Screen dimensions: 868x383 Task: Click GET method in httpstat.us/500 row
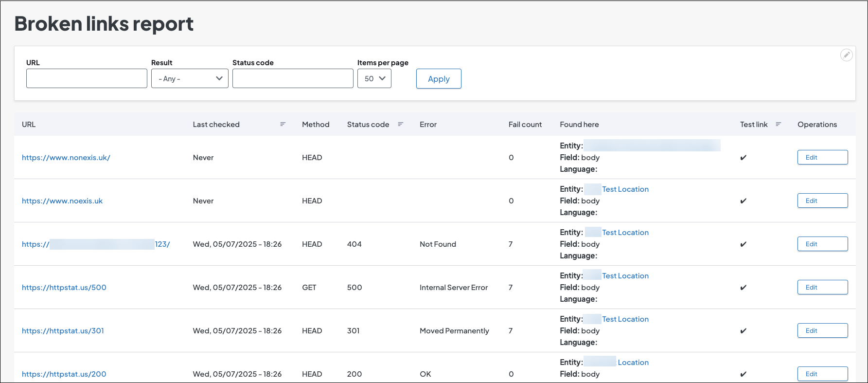pos(309,288)
